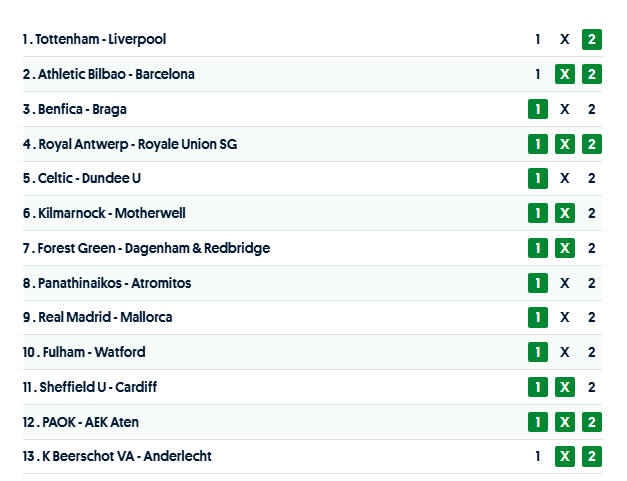Select away win for Tottenham - Liverpool
Screen dimensions: 627x481
(592, 40)
